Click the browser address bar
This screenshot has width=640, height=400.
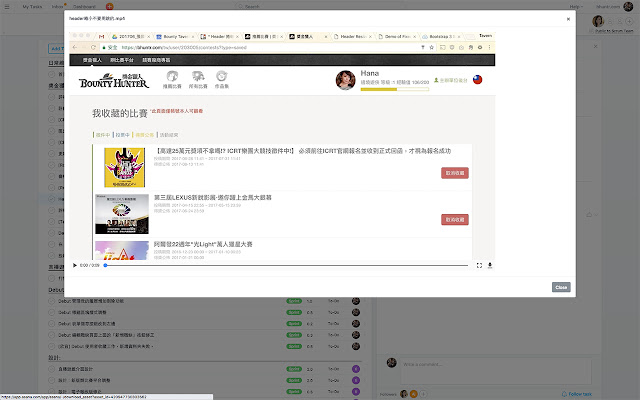[300, 47]
